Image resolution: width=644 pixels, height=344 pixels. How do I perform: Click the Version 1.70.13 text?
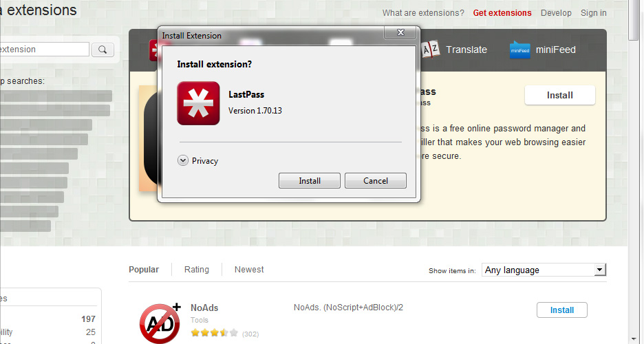coord(255,111)
